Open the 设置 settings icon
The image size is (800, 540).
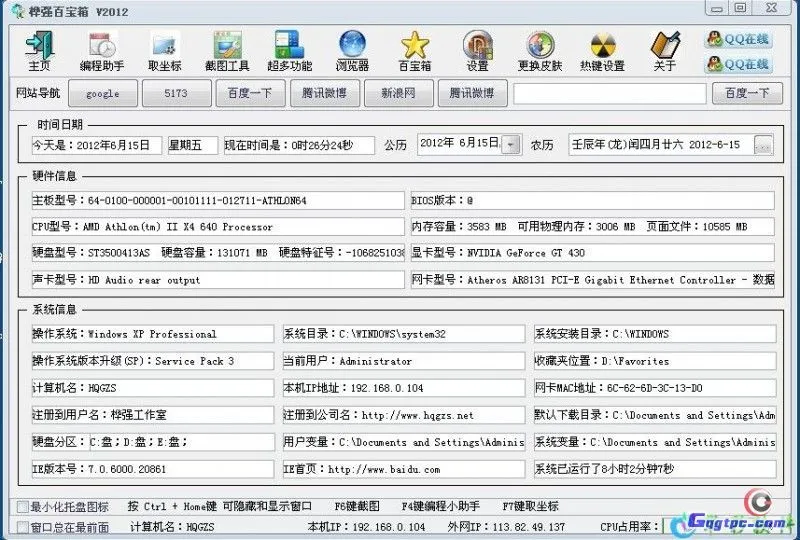478,51
